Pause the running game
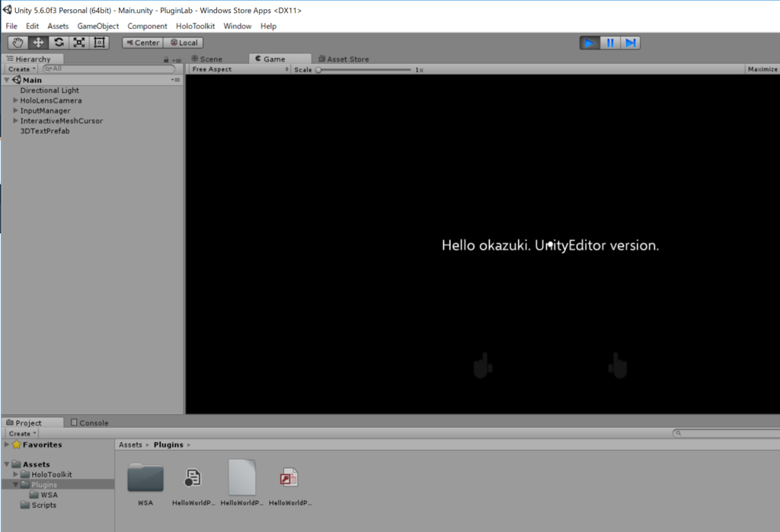This screenshot has width=780, height=532. coord(610,43)
